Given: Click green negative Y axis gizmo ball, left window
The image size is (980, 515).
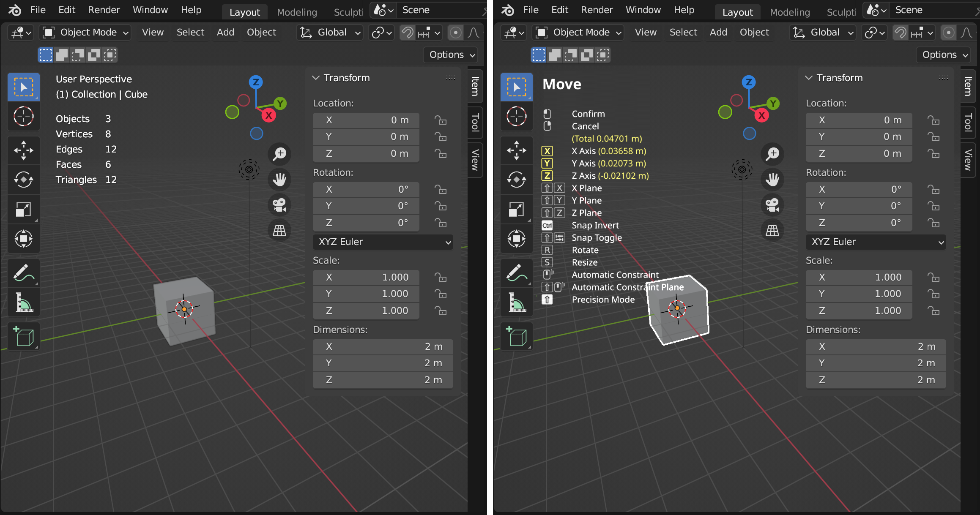Looking at the screenshot, I should 232,112.
